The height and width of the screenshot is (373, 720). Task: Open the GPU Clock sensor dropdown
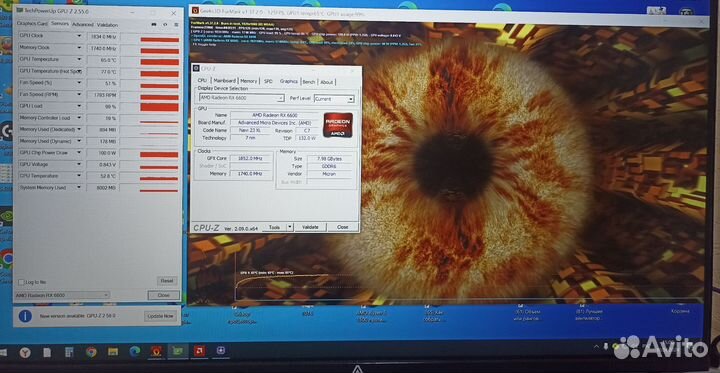point(79,36)
